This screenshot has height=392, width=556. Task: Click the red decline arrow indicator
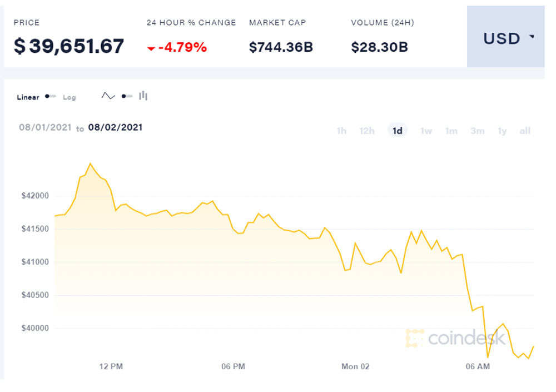[x=151, y=48]
